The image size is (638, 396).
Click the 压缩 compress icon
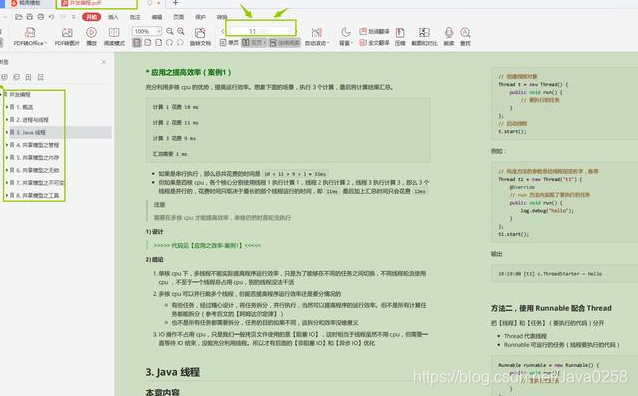tap(400, 33)
